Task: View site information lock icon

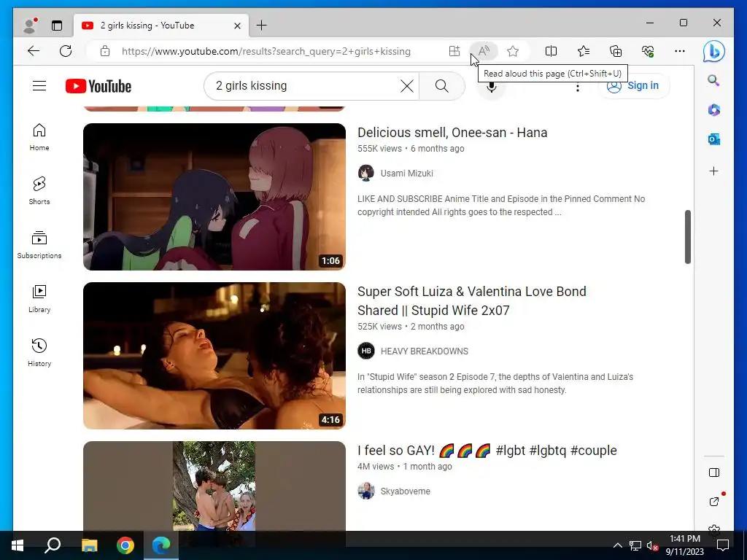Action: (x=105, y=51)
